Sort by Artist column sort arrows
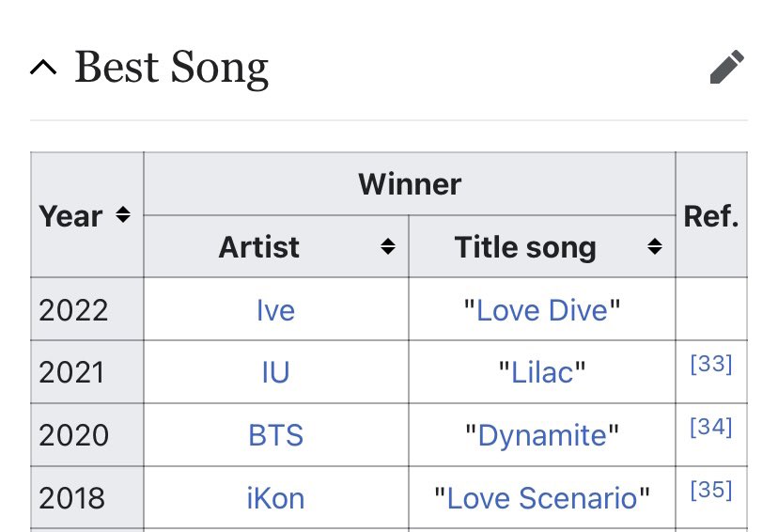Viewport: 778px width, 532px height. (388, 246)
